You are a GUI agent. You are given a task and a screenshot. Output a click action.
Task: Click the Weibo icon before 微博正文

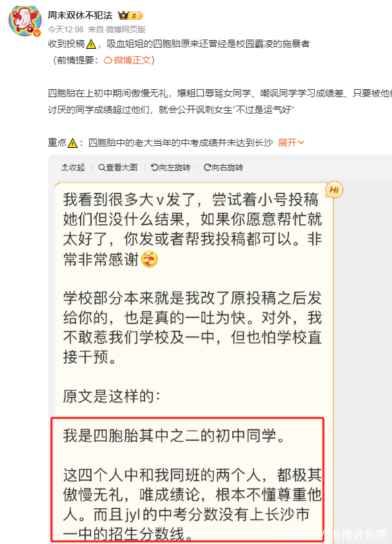coord(108,60)
